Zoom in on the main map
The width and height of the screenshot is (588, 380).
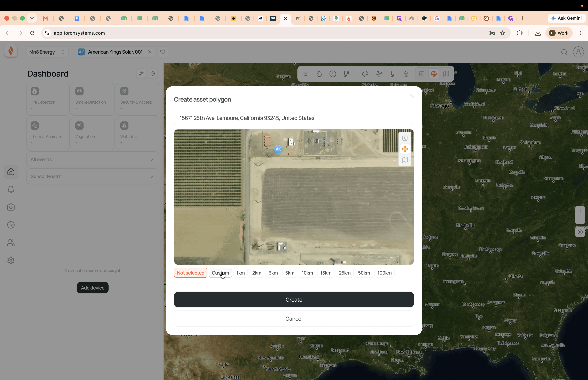point(580,211)
